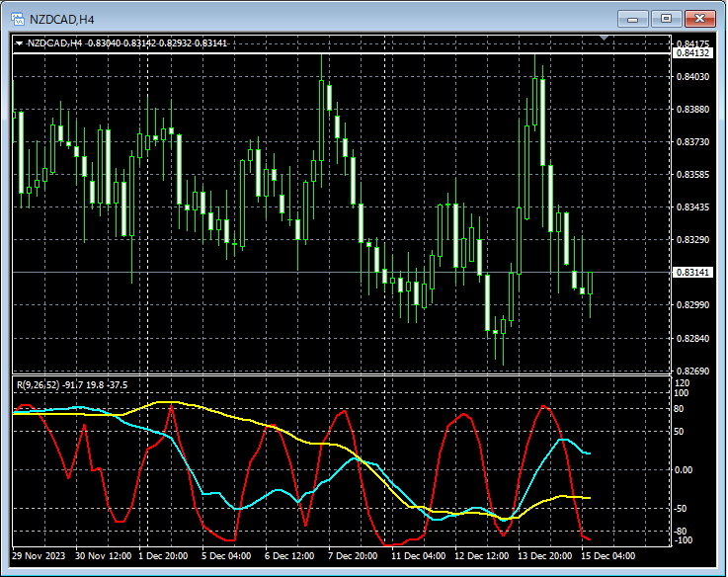
Task: Click the indicator scale value 50
Action: 679,432
